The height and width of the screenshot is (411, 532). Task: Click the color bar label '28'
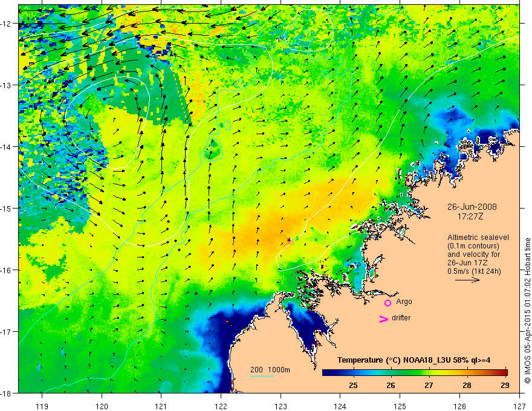467,385
